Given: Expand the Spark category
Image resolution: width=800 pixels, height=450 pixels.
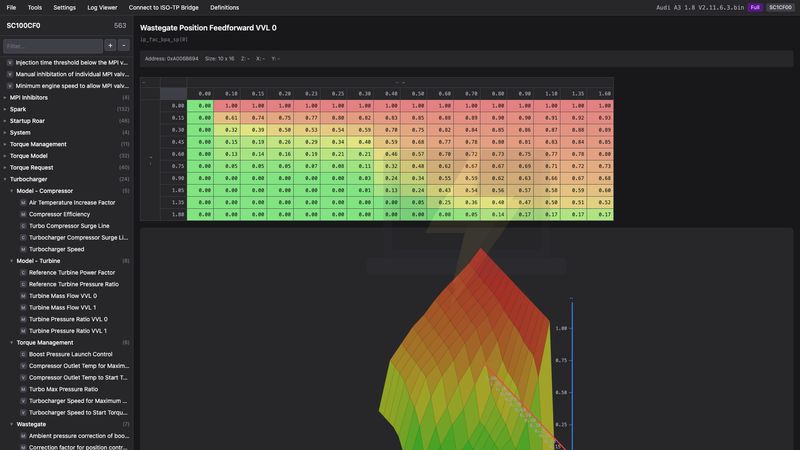Looking at the screenshot, I should pos(6,109).
